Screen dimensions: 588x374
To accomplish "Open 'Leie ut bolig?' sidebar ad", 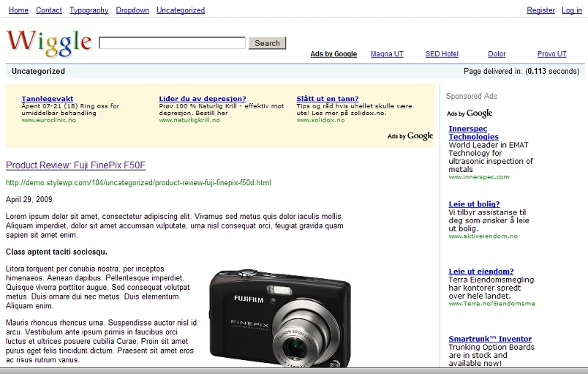I will coord(475,204).
